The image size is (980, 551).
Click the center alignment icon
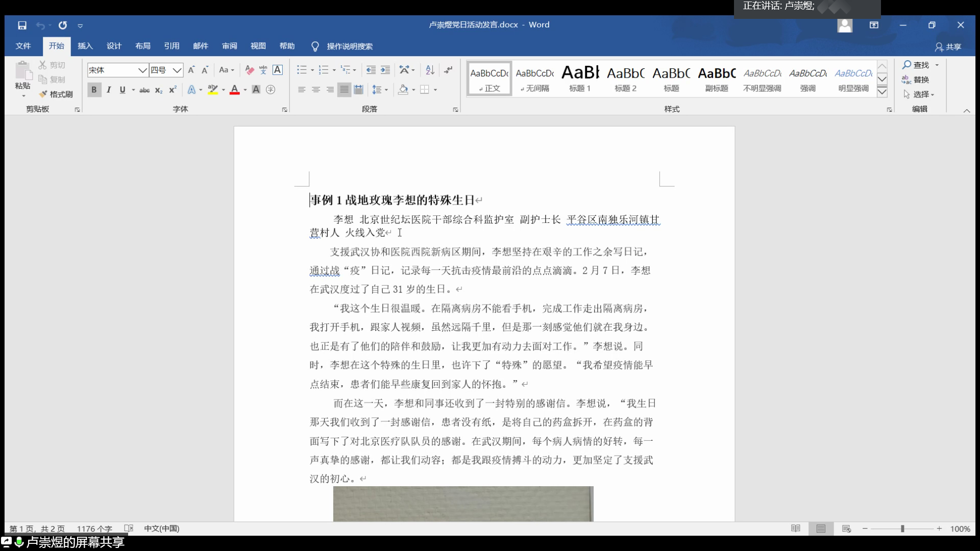click(316, 90)
